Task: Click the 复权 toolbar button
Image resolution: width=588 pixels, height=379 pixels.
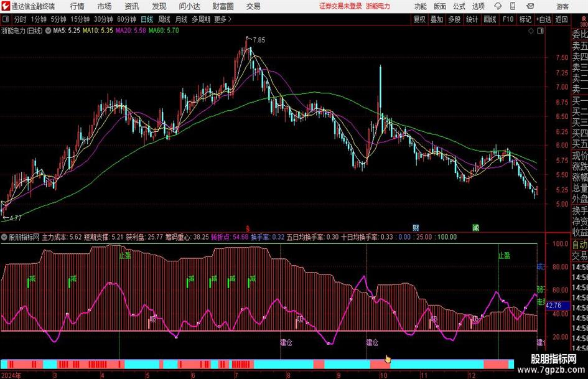Action: (419, 19)
